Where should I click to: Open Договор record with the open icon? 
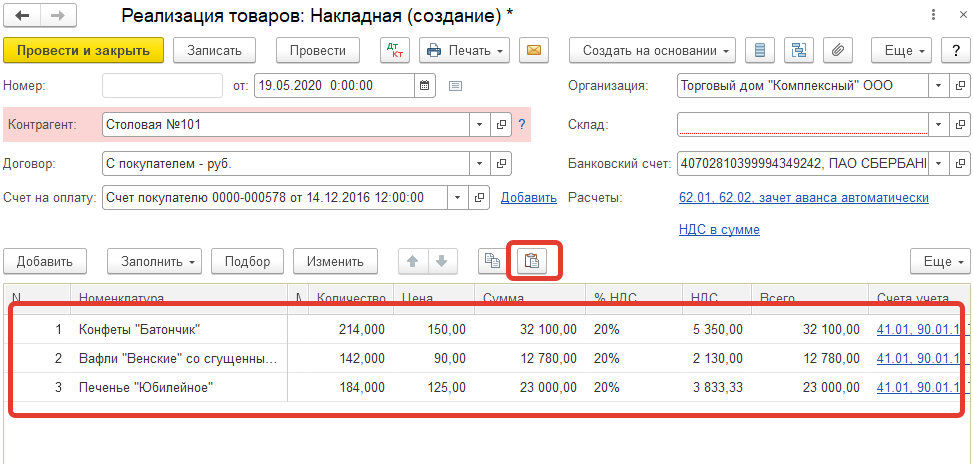click(501, 164)
